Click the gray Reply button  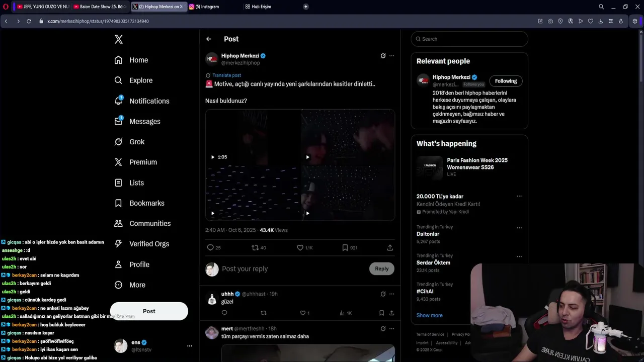coord(382,268)
